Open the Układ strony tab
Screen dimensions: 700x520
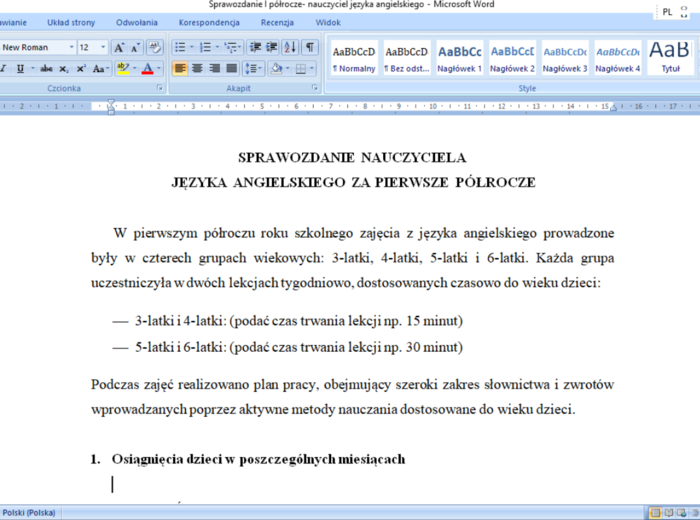point(71,22)
